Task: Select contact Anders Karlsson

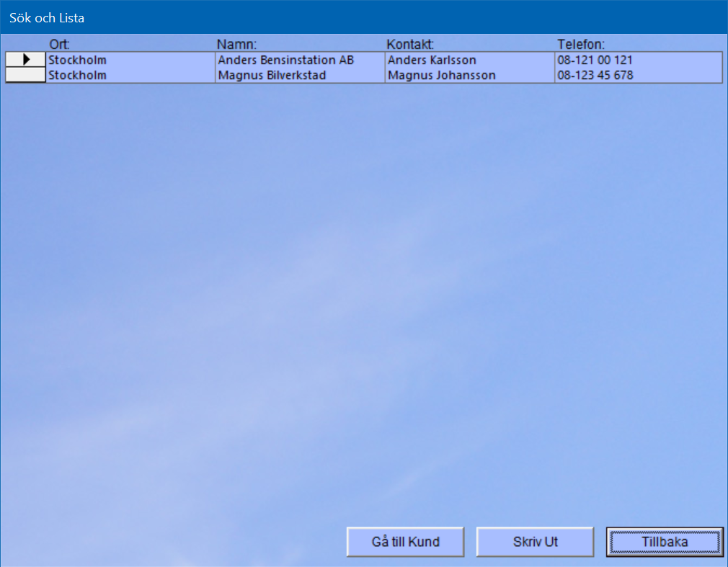Action: click(469, 60)
